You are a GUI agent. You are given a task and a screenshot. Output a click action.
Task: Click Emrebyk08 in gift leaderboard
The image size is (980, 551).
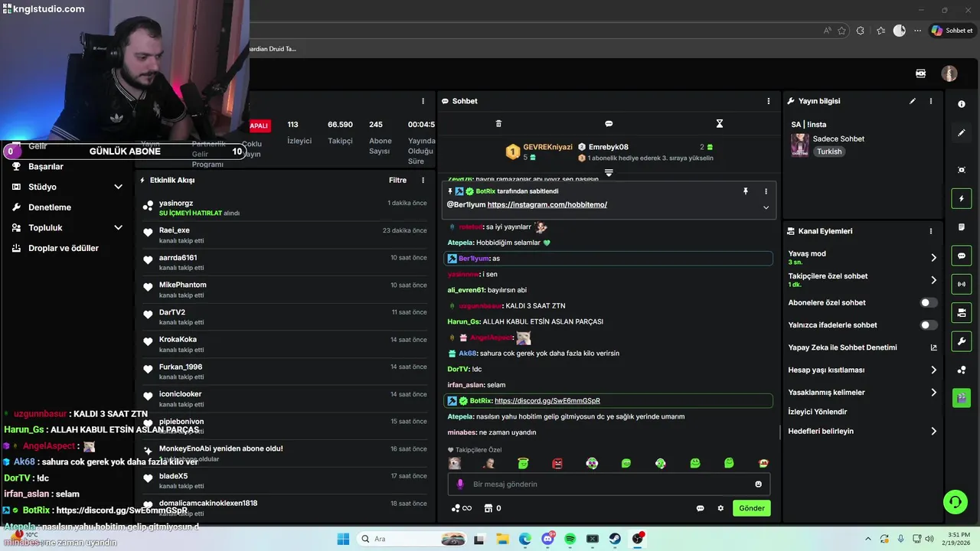609,147
